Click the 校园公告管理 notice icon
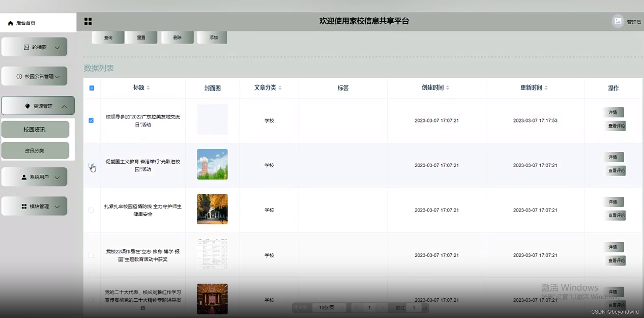This screenshot has width=644, height=318. pyautogui.click(x=19, y=76)
